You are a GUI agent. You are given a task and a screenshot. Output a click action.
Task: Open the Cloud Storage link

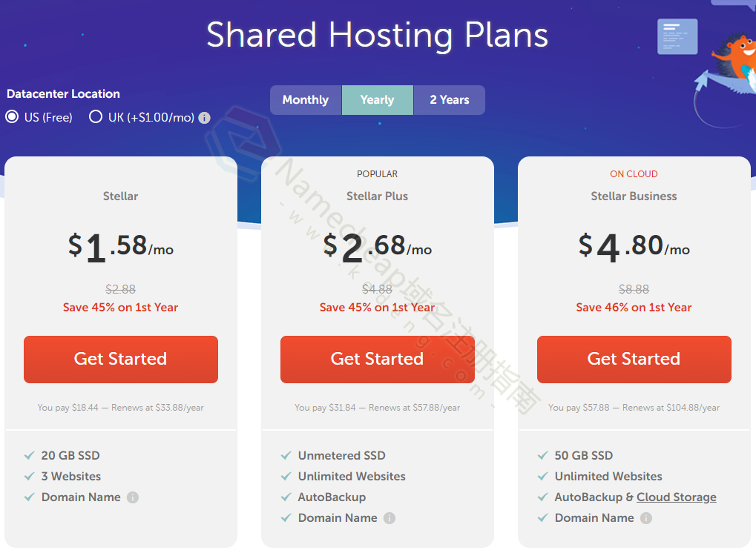676,497
